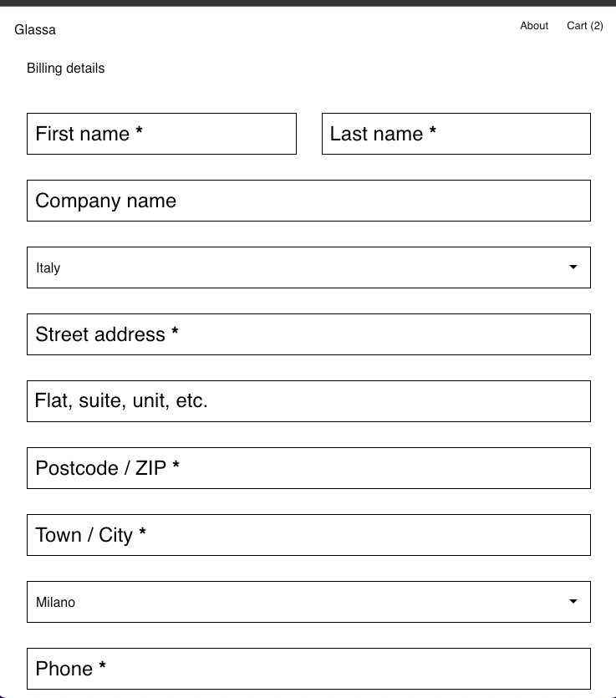Image resolution: width=616 pixels, height=698 pixels.
Task: Click the asterisk after Town / City
Action: [x=143, y=534]
